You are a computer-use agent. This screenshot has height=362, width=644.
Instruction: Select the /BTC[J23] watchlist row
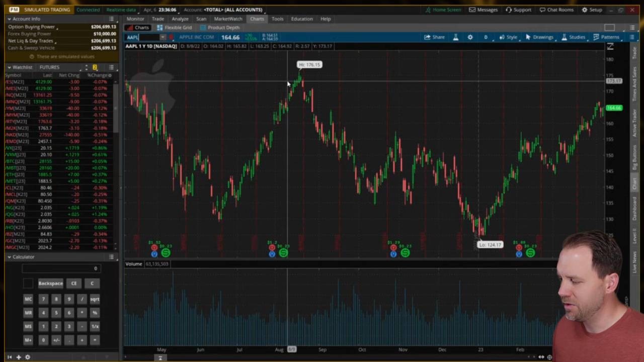(59, 161)
